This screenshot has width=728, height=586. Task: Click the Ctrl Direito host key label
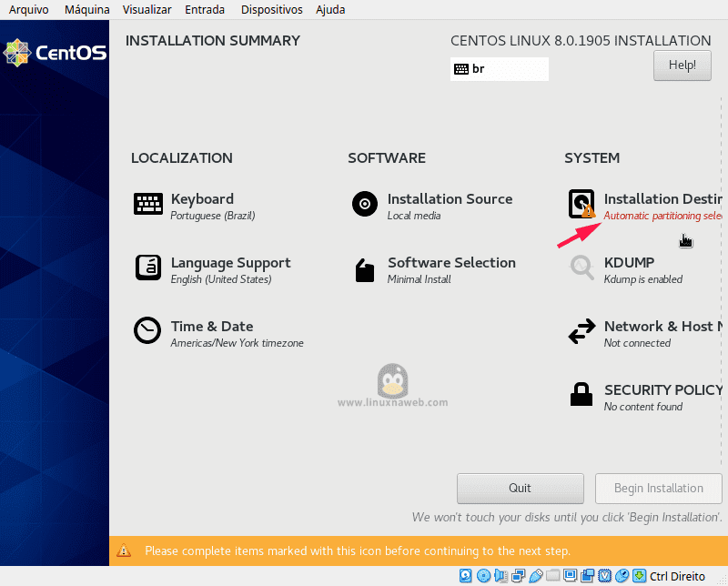point(677,576)
